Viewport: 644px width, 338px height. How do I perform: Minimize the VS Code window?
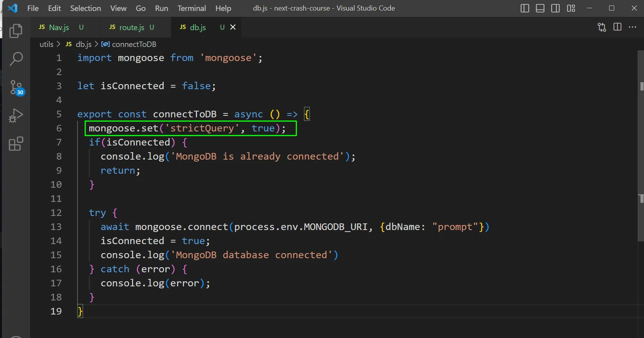pyautogui.click(x=590, y=8)
